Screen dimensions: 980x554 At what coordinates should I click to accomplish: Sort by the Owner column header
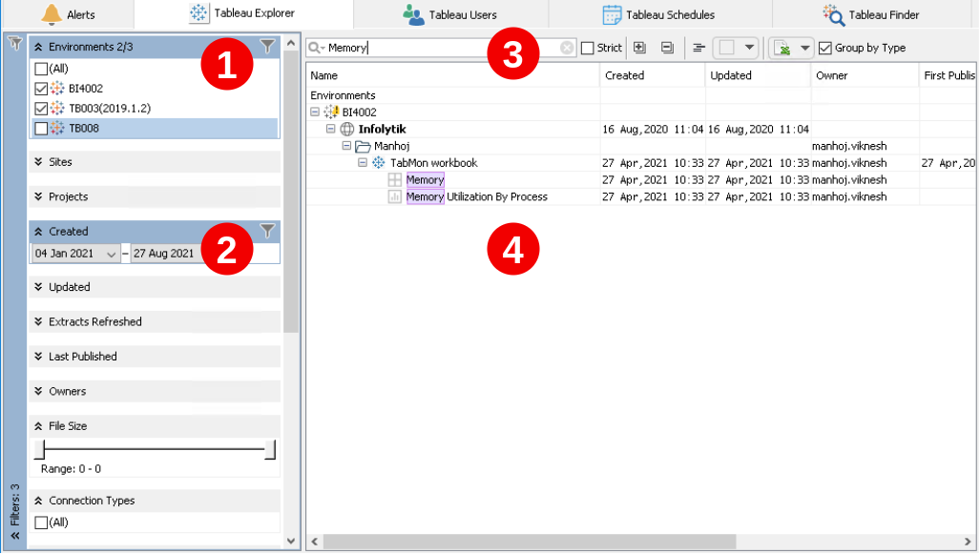[x=865, y=75]
